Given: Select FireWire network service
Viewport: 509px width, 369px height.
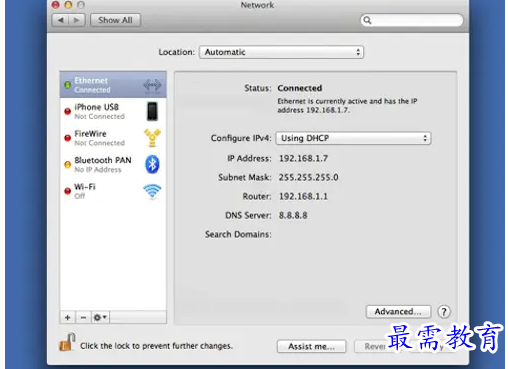Looking at the screenshot, I should (x=113, y=138).
